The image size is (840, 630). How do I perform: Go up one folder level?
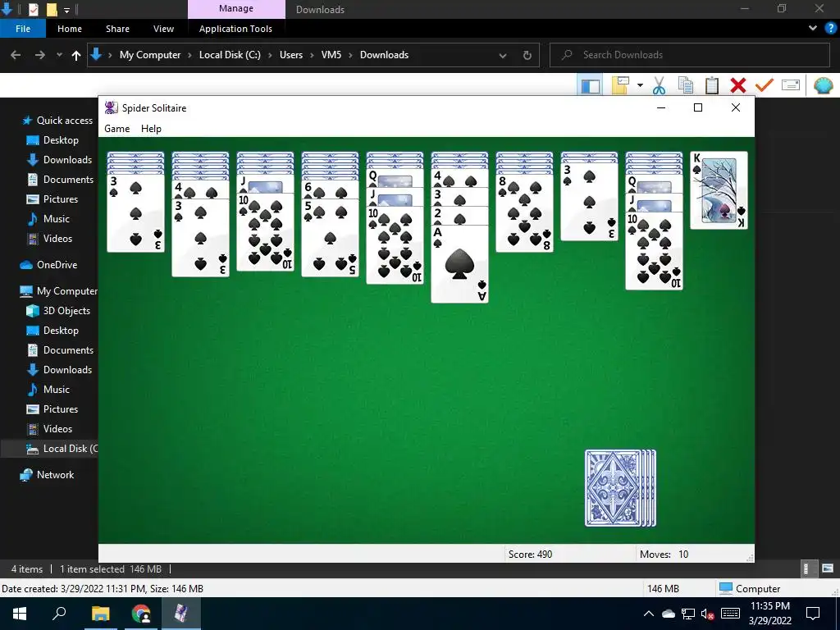tap(76, 55)
